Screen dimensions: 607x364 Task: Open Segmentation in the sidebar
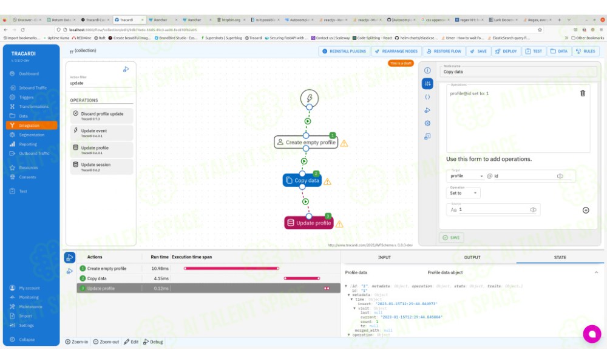click(x=32, y=135)
